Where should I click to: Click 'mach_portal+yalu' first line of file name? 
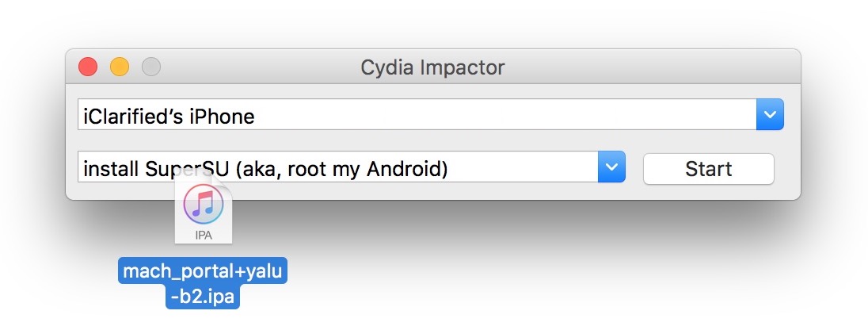[204, 273]
